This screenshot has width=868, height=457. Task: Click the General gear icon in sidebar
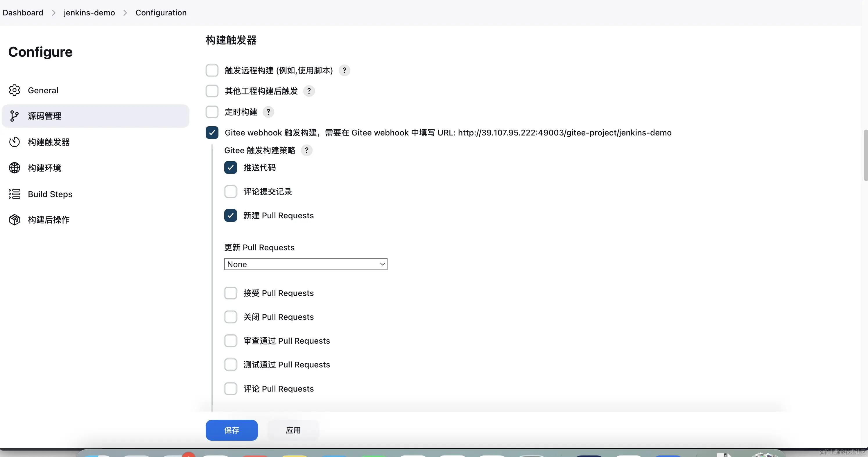coord(15,90)
